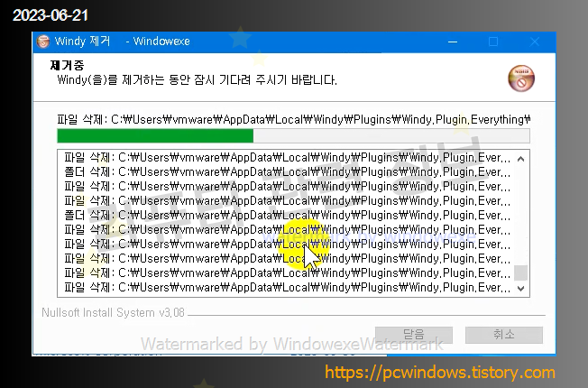Click the log list scroll up arrow
This screenshot has width=588, height=388.
coord(520,159)
